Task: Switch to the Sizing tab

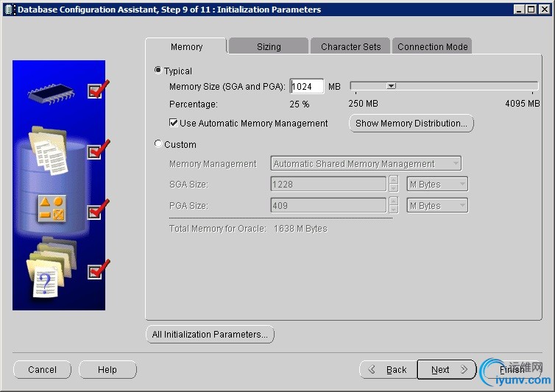Action: [269, 46]
